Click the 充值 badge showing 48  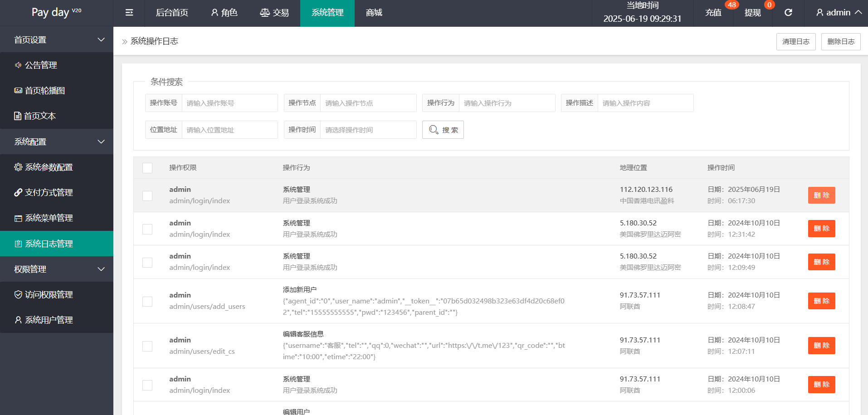732,5
